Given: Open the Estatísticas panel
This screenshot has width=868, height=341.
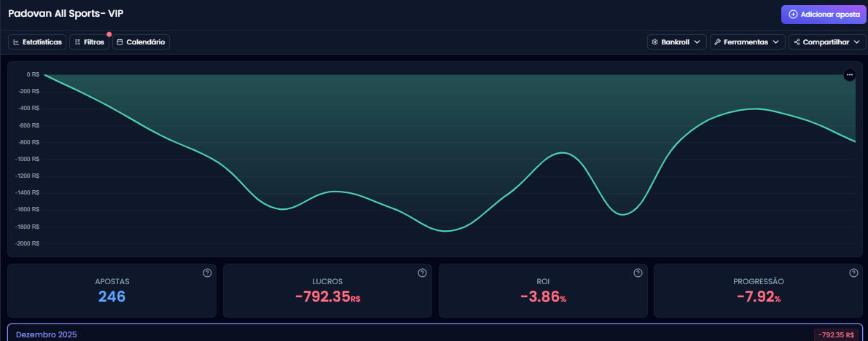Looking at the screenshot, I should point(38,42).
